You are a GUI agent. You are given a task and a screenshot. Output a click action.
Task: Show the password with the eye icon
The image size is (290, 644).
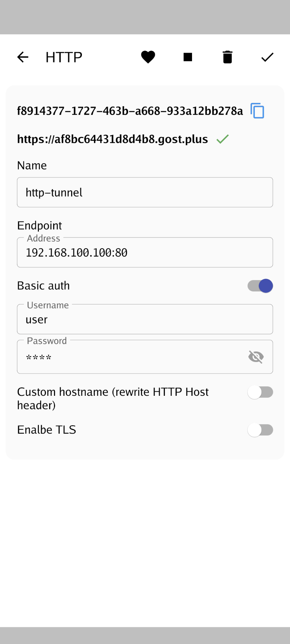click(x=256, y=357)
